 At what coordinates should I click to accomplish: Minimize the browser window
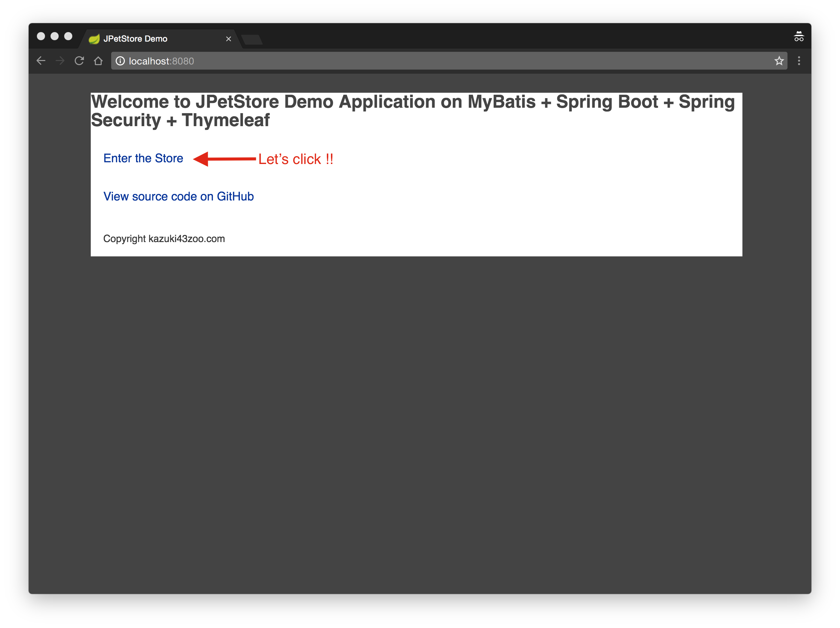point(55,36)
